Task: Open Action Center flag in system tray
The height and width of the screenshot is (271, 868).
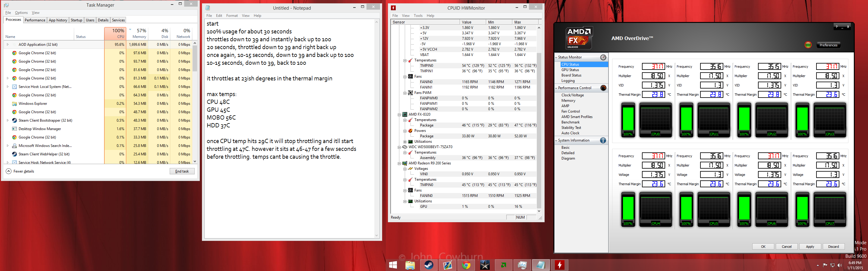Action: click(825, 265)
